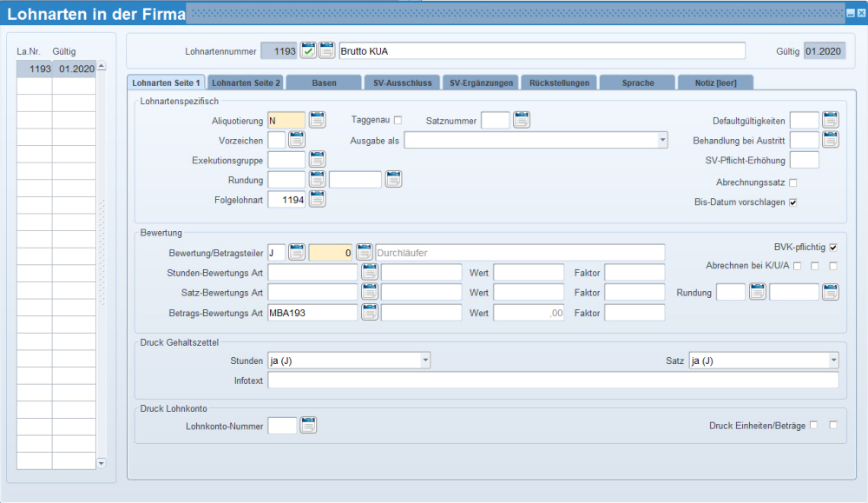Click the Folgelohnart lookup icon
Screen dimensions: 868x503
(x=318, y=199)
